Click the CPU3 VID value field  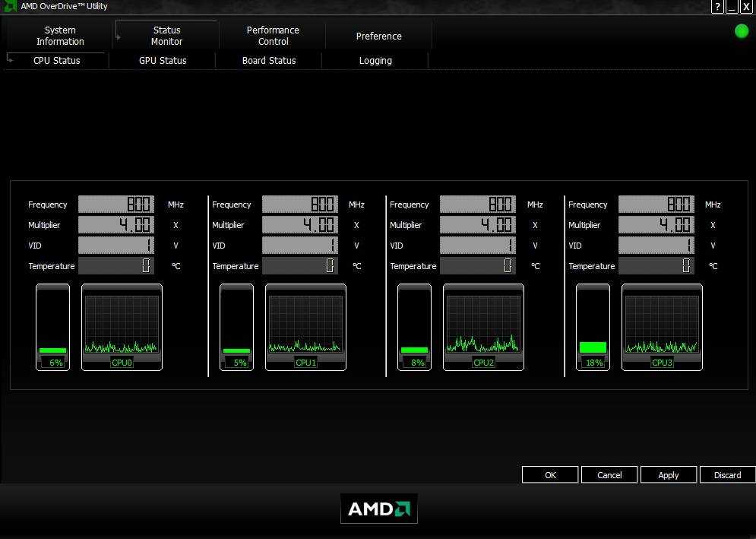pos(656,245)
